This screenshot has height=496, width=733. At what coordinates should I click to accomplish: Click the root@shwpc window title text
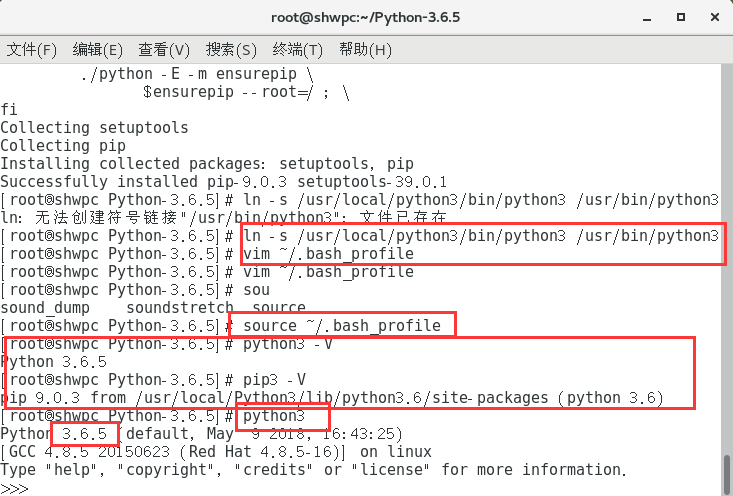[x=366, y=17]
